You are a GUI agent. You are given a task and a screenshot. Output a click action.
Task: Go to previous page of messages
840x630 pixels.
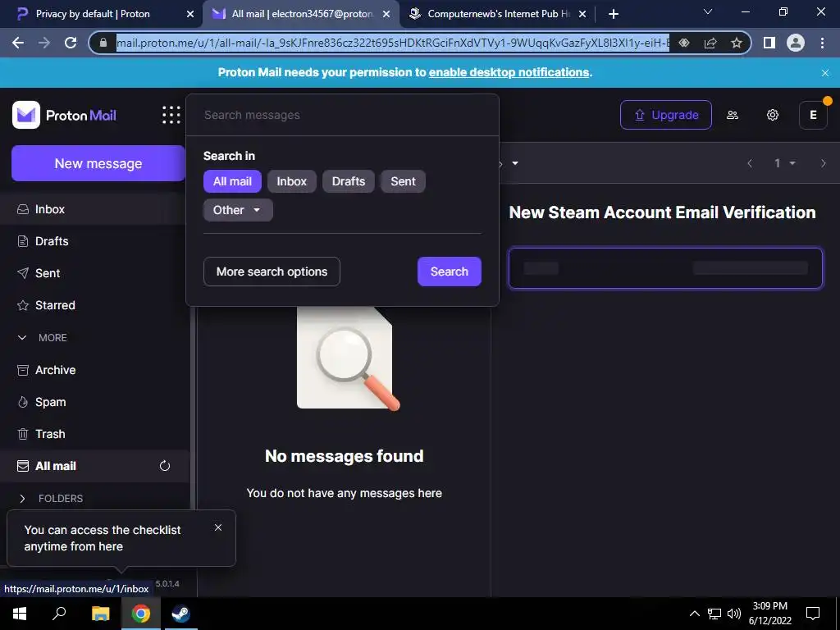(x=750, y=163)
